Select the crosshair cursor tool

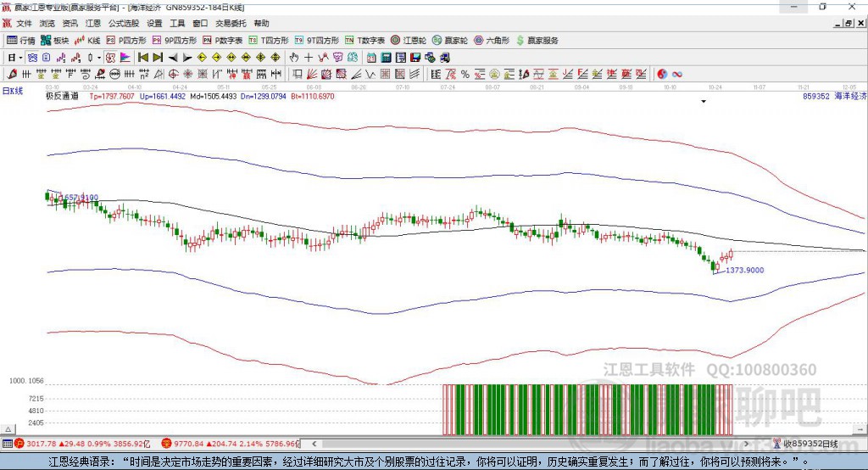pos(309,57)
